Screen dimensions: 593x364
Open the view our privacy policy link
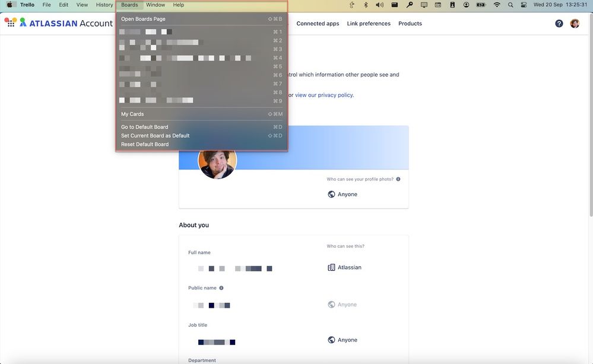[x=324, y=95]
